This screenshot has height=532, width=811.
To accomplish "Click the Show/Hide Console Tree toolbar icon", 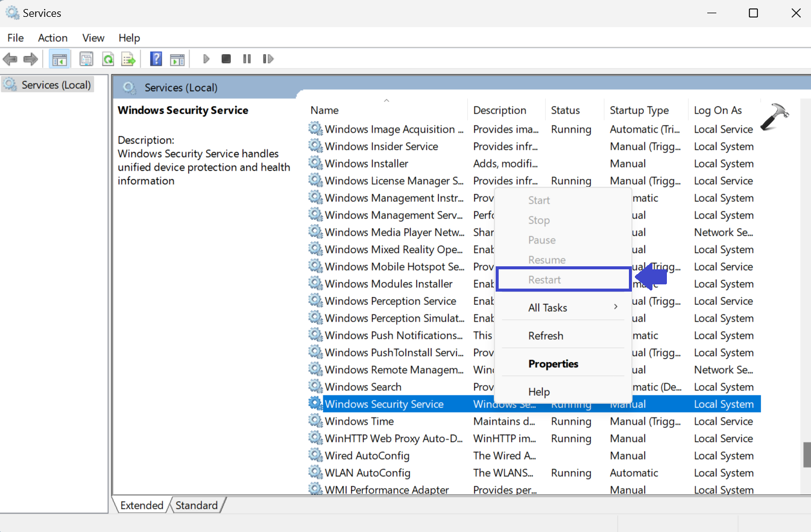I will (x=59, y=59).
